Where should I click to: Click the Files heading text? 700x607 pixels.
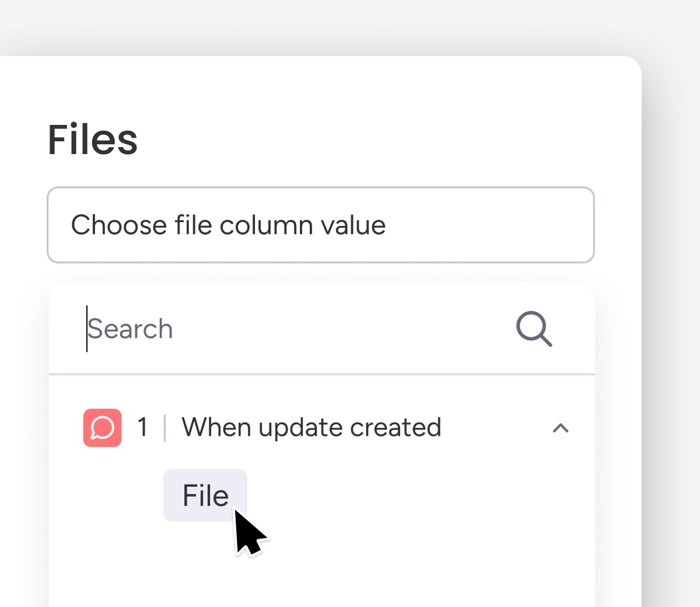point(93,139)
